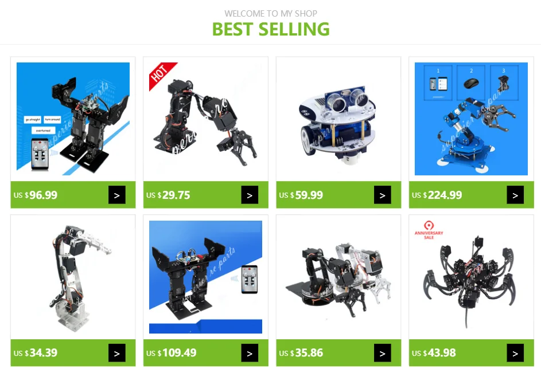Image resolution: width=541 pixels, height=392 pixels.
Task: Click the BEST SELLING heading
Action: click(271, 29)
